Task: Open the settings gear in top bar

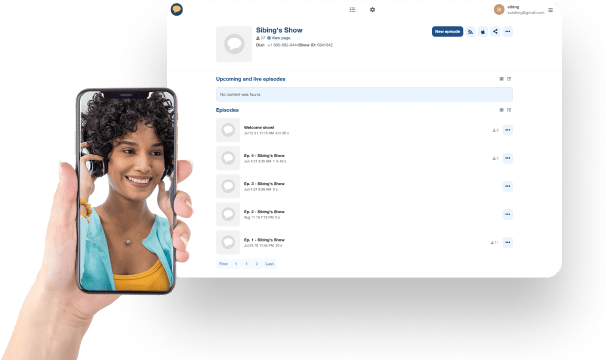Action: (x=373, y=10)
